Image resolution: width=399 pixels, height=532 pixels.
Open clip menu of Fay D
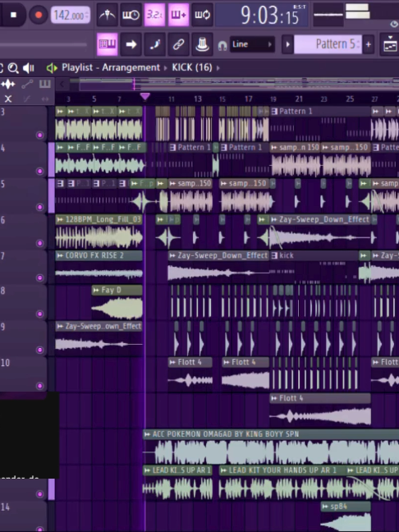point(96,290)
